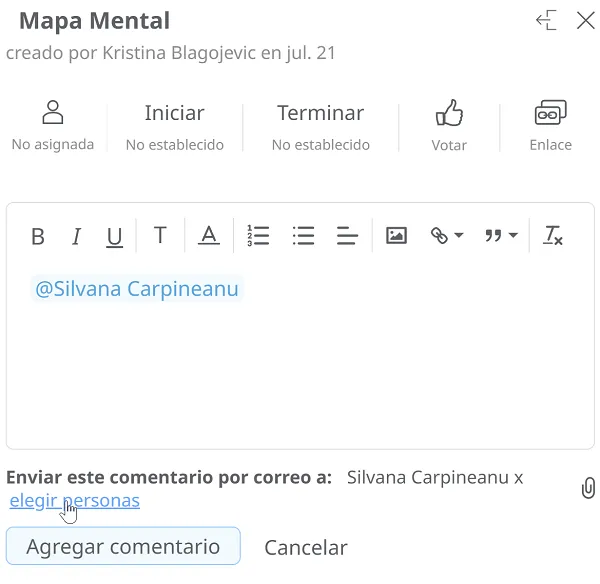Open the text color picker

tap(209, 235)
